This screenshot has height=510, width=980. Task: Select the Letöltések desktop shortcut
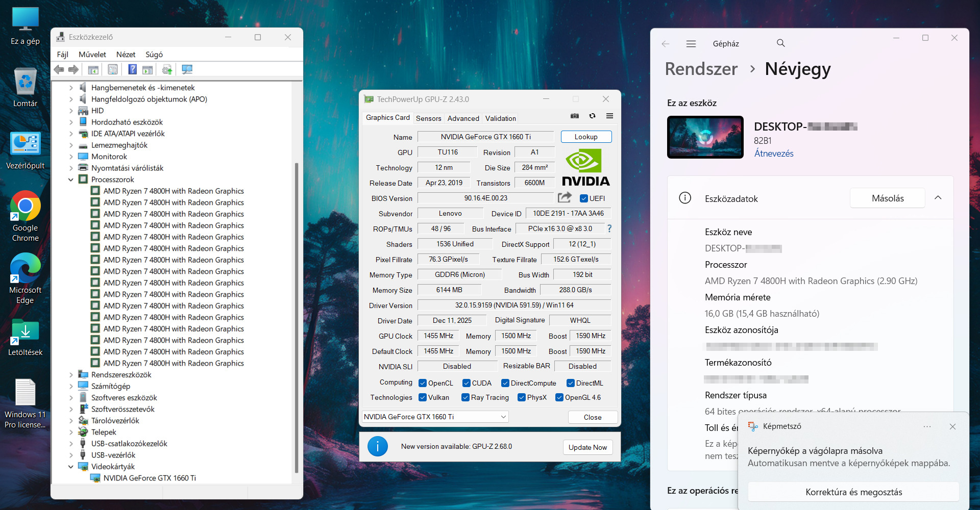click(x=25, y=337)
